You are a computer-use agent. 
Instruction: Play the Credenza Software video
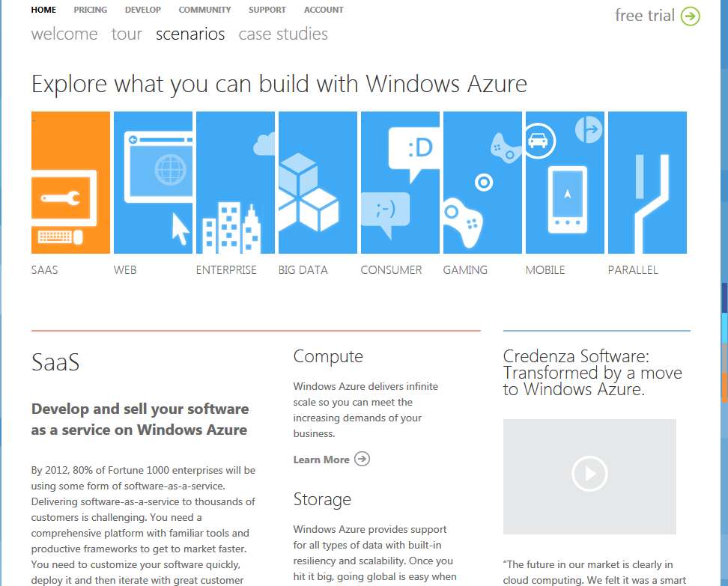tap(589, 474)
